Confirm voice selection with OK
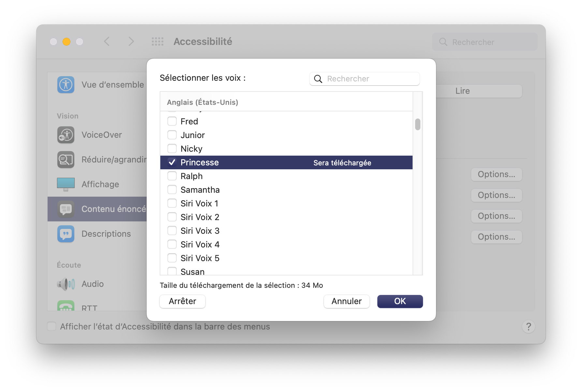Screen dimensions: 582x392 tap(400, 301)
